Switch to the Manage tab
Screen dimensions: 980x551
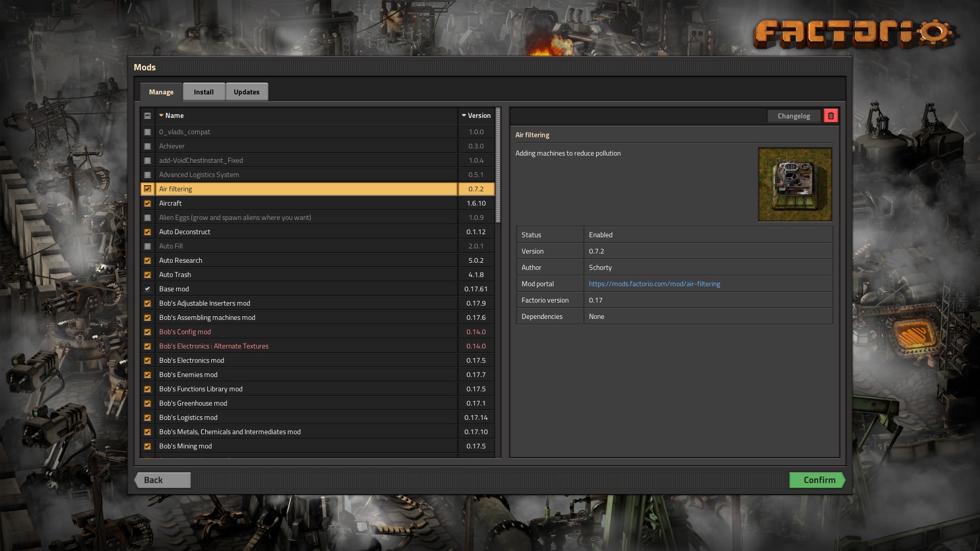161,92
